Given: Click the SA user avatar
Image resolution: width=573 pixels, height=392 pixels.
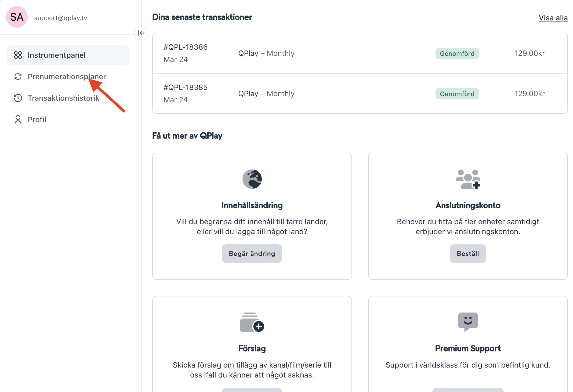Looking at the screenshot, I should (17, 17).
